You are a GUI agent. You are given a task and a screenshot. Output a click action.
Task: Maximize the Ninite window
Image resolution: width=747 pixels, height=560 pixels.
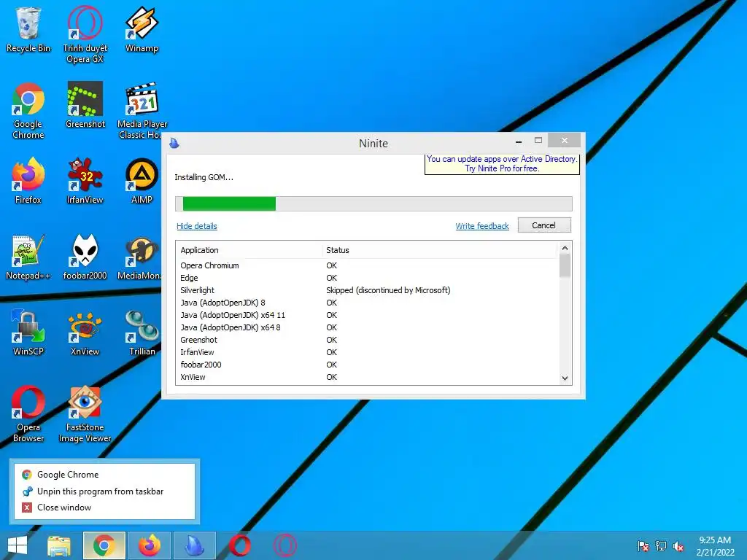point(538,141)
